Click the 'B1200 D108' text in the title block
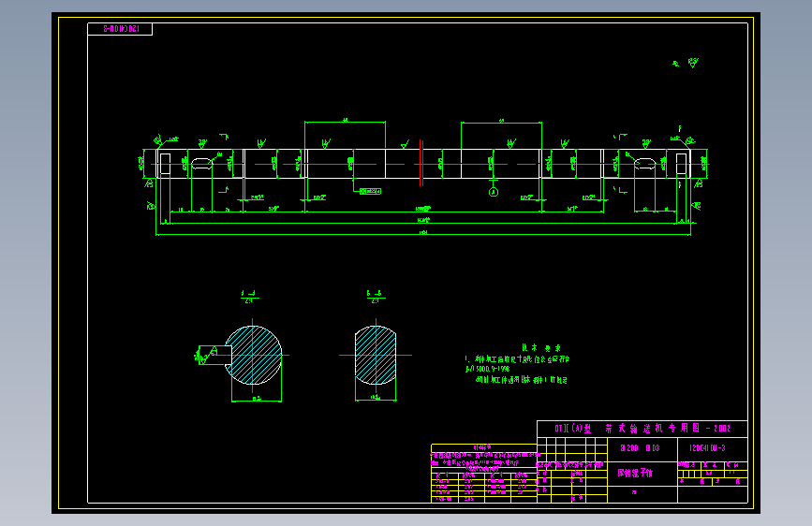Viewport: 812px width, 526px height. [x=640, y=447]
